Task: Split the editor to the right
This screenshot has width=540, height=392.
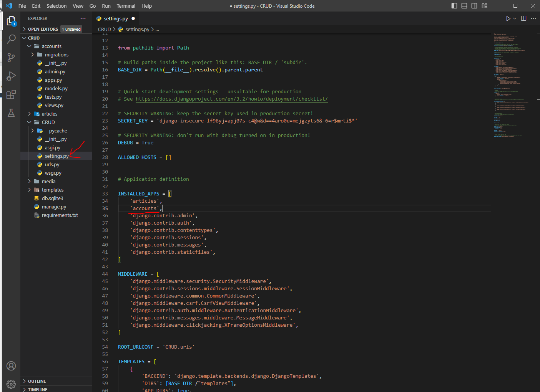Action: [x=523, y=18]
